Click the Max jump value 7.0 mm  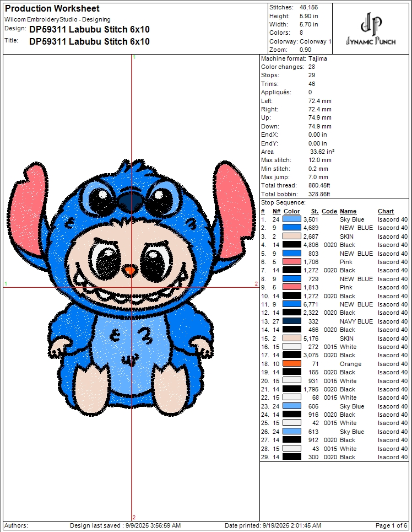[318, 177]
